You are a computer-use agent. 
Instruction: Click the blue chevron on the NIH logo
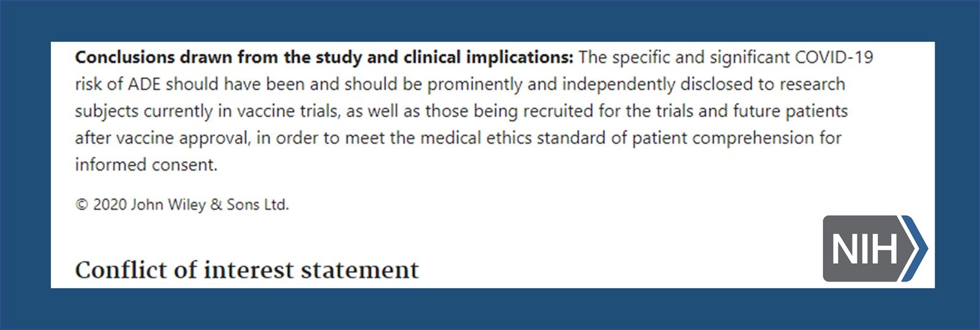(x=916, y=248)
